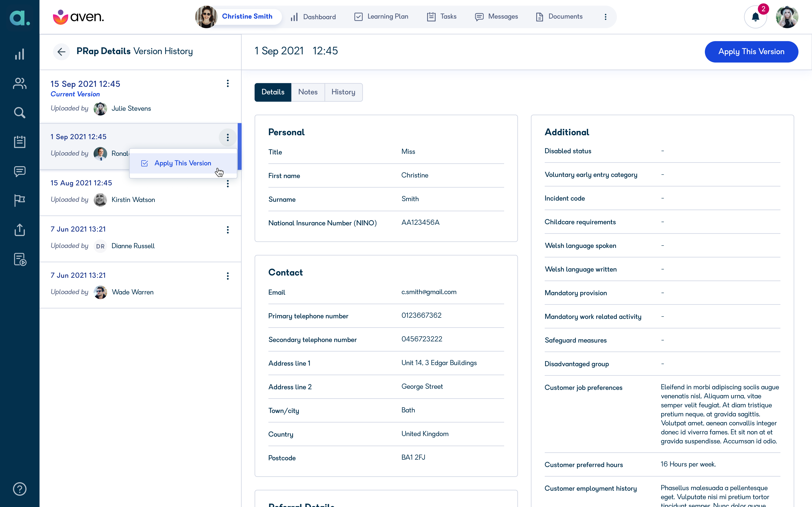The image size is (812, 507).
Task: Open notifications with the bell icon
Action: click(755, 17)
